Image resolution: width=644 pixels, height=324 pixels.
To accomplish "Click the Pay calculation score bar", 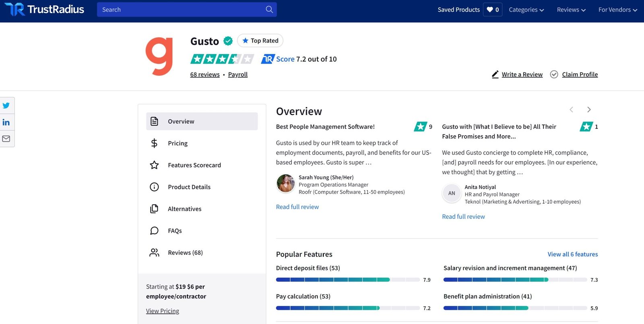I will click(x=348, y=308).
